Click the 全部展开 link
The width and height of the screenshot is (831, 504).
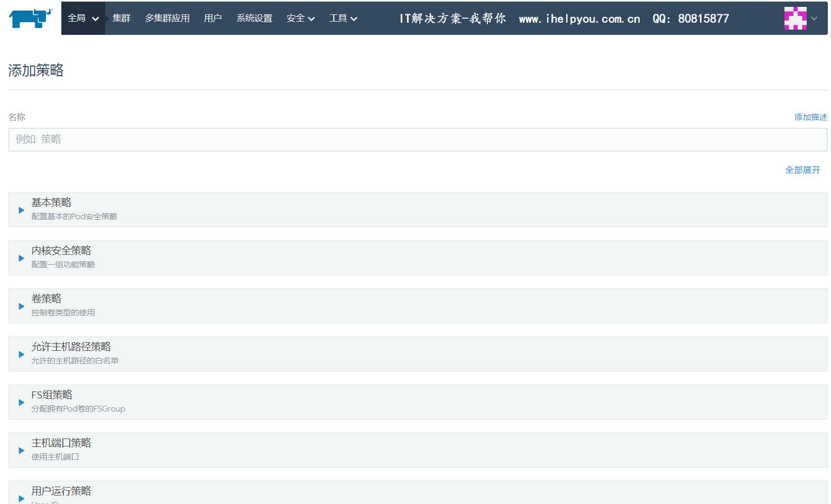tap(802, 170)
